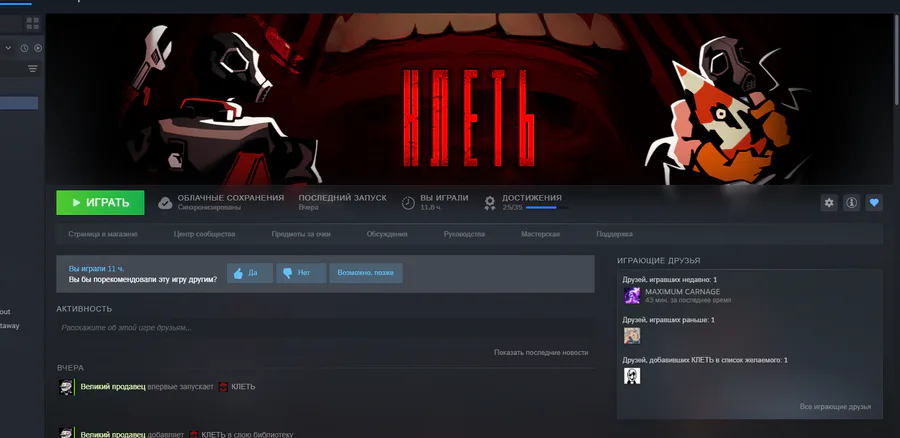Open the Обсуждения tab

coord(387,234)
